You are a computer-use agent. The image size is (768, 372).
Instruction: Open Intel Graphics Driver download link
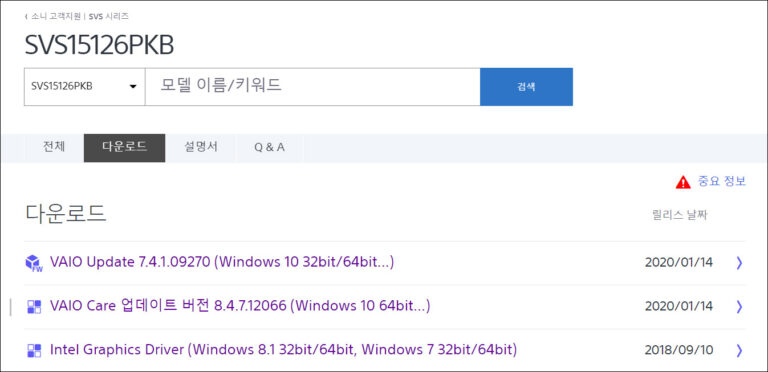click(x=284, y=350)
